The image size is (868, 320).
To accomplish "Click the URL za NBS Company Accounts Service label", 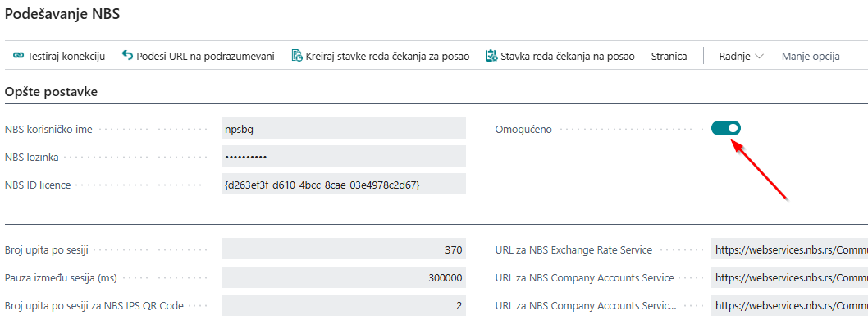I will pyautogui.click(x=585, y=278).
